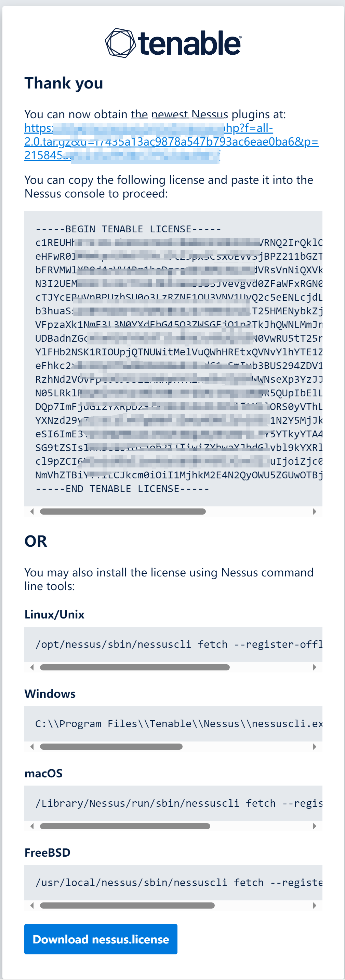Click right arrow under macOS command

coord(315,826)
